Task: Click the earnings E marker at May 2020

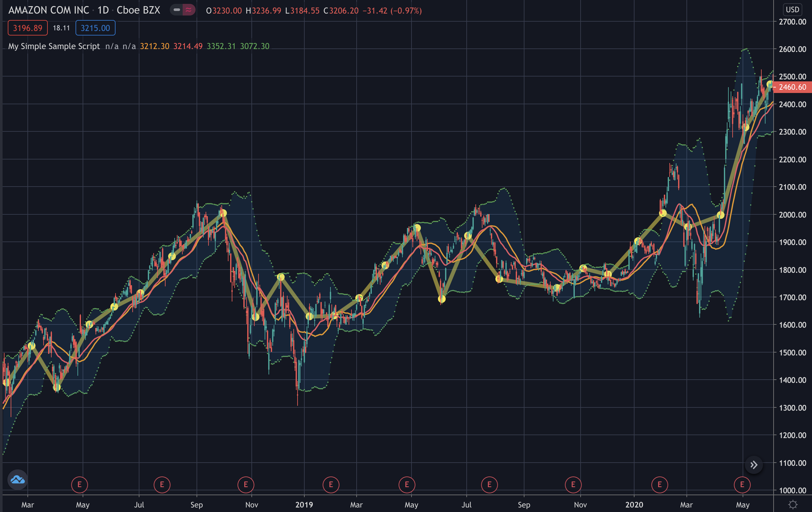Action: (742, 485)
